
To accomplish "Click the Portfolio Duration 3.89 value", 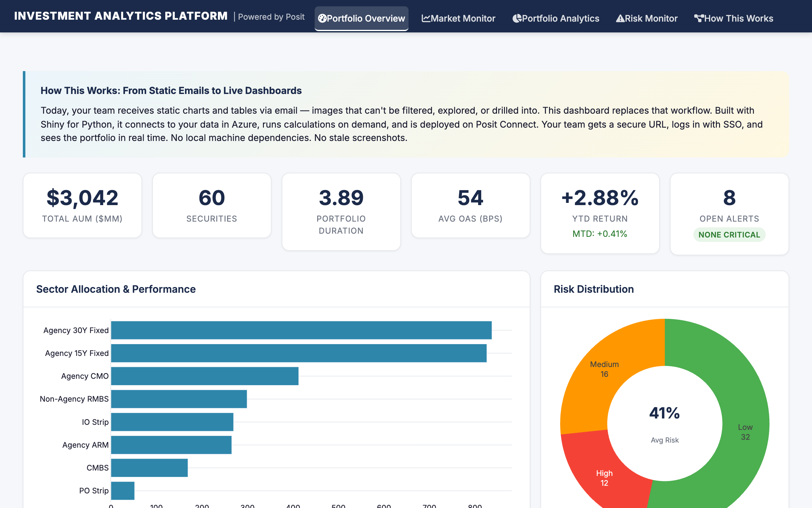I will click(341, 197).
